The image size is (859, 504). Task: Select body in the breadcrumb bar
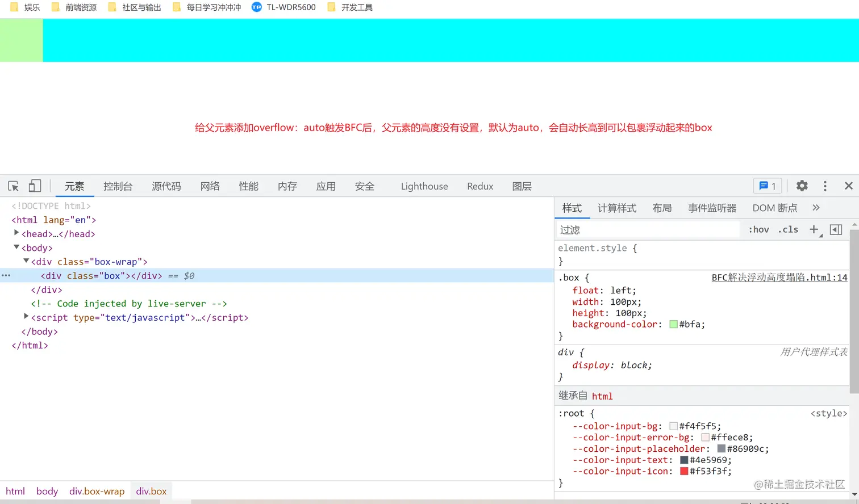(47, 491)
